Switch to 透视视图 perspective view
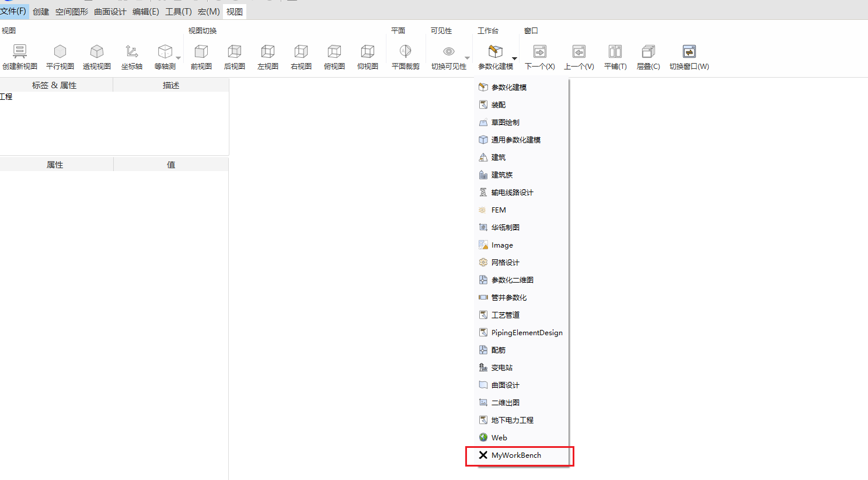 coord(97,52)
